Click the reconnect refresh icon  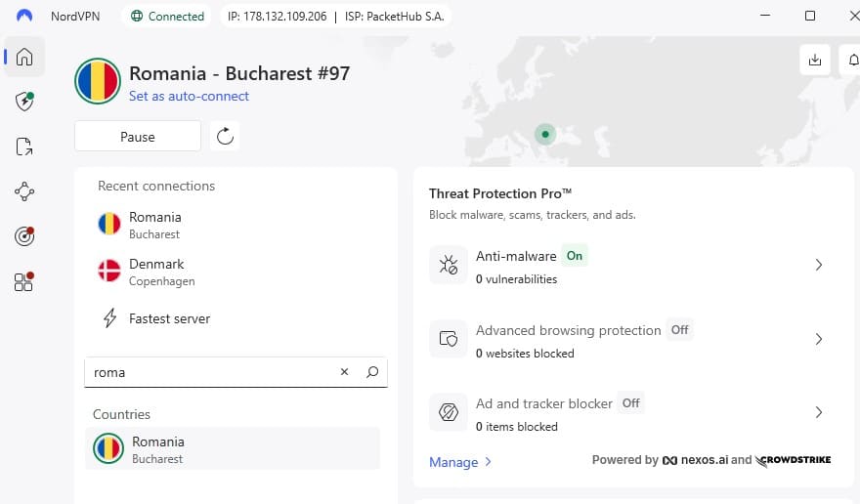[225, 136]
